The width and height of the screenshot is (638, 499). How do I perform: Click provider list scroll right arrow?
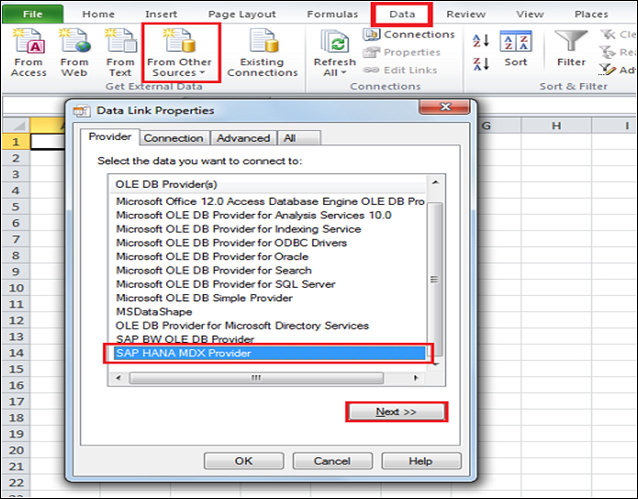tap(415, 378)
